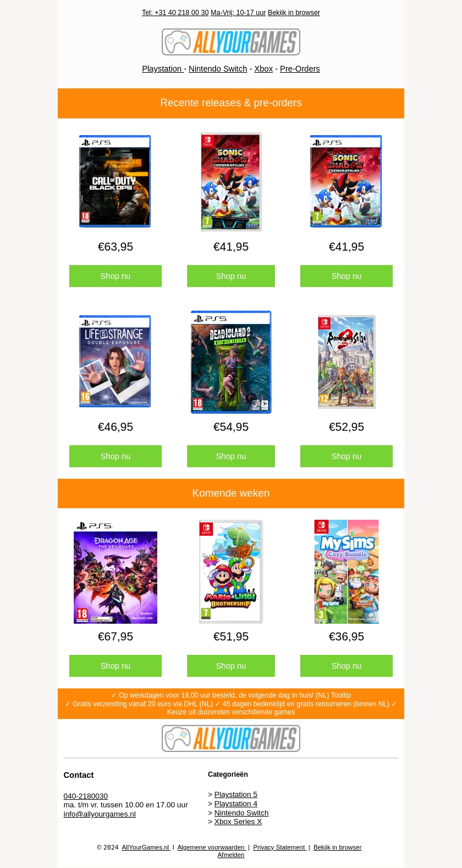This screenshot has height=868, width=462.
Task: Click the Afmelden unsubscribe link
Action: pos(231,855)
